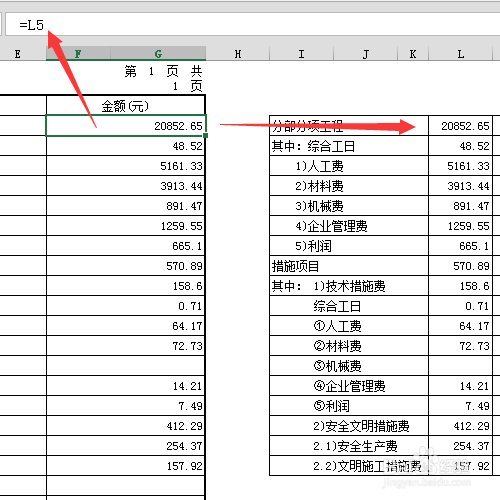Select cell 158.6 in the 金额 column

click(x=125, y=286)
